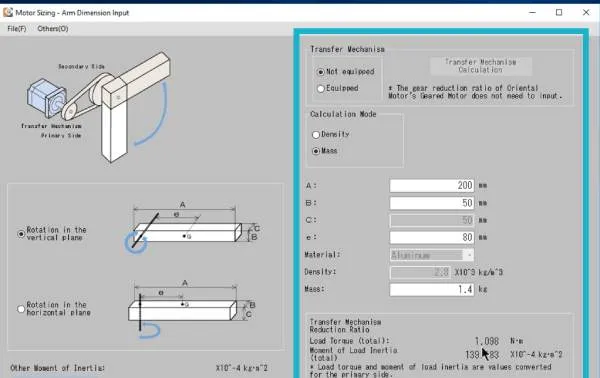Click the disabled C dimension field

pyautogui.click(x=432, y=220)
